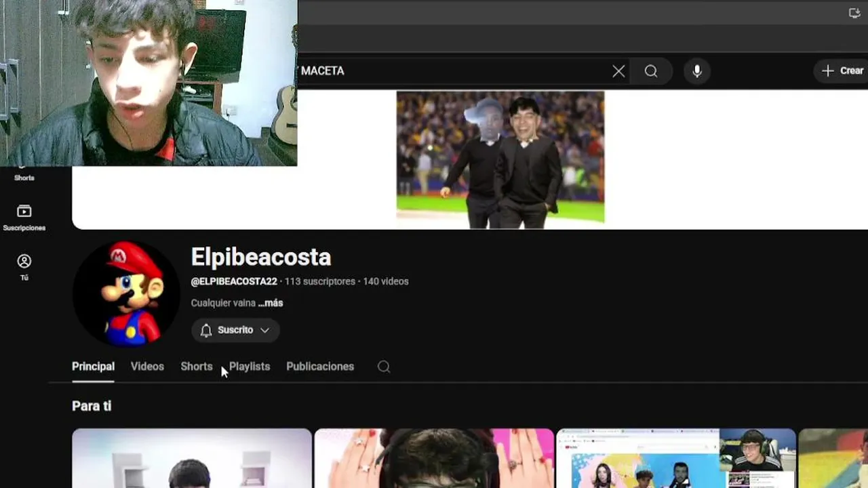The width and height of the screenshot is (868, 488).
Task: Click the Mario channel avatar
Action: coord(126,293)
